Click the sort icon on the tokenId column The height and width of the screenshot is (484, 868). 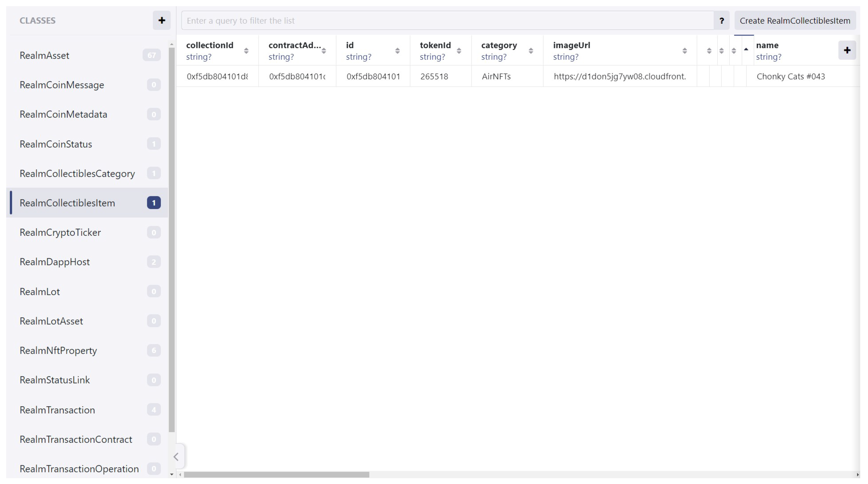pos(459,51)
